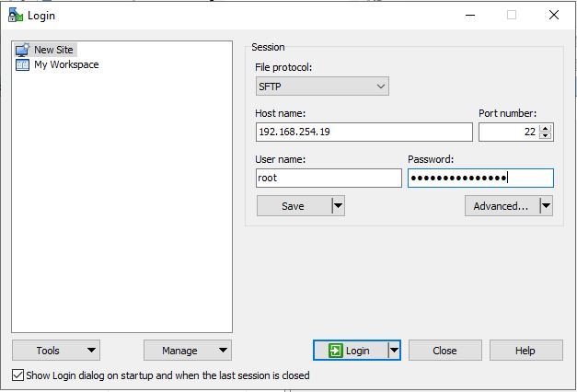Increase the port number with up arrow

pos(547,128)
